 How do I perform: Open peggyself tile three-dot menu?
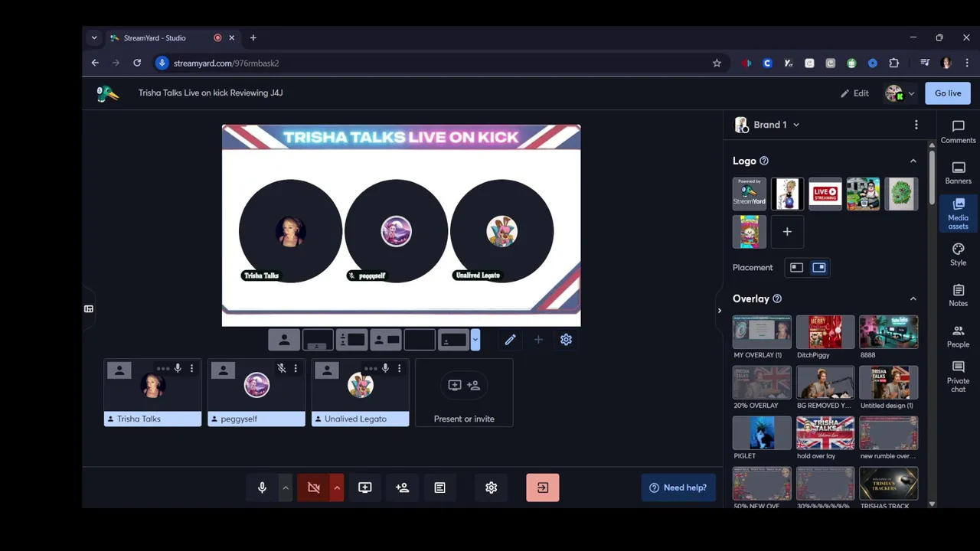click(x=296, y=369)
